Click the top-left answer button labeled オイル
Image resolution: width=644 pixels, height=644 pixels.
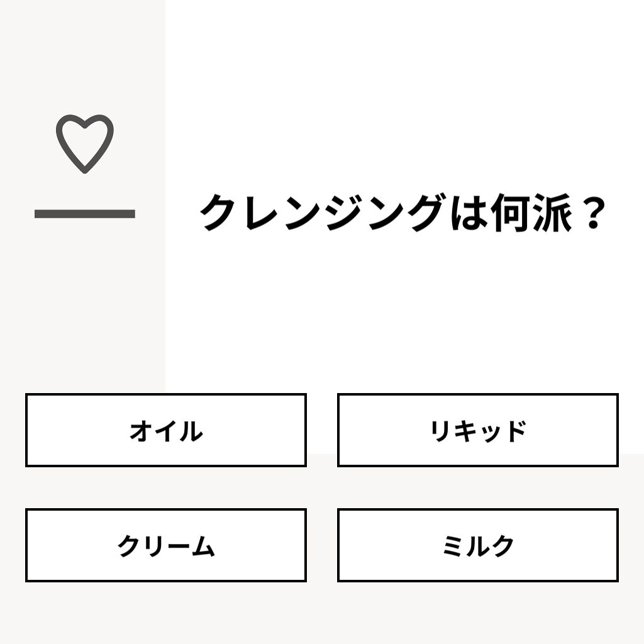[165, 430]
